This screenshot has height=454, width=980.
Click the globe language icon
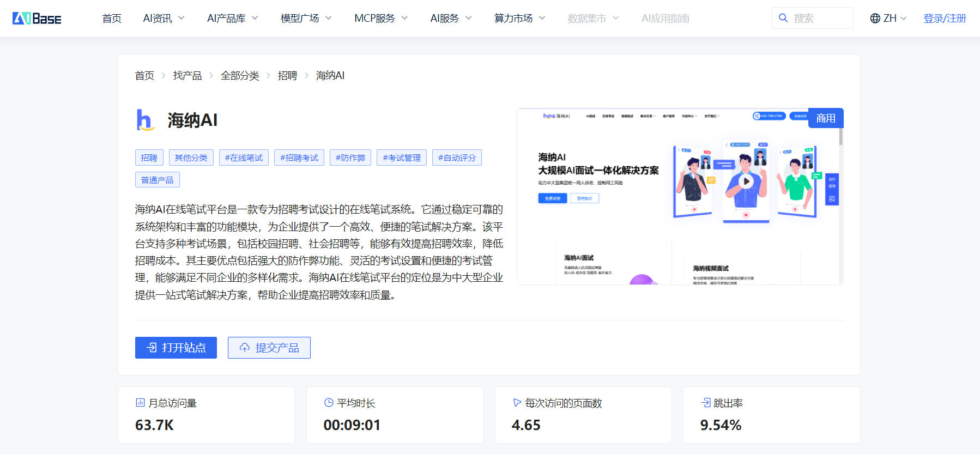875,19
